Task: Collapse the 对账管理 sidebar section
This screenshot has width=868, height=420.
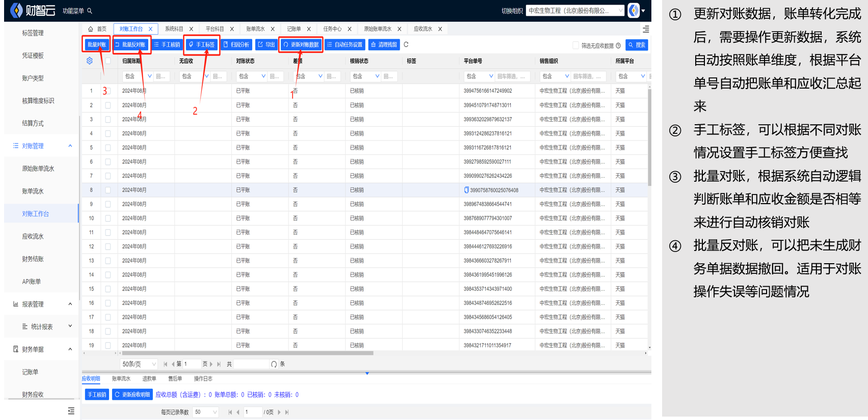Action: click(70, 146)
